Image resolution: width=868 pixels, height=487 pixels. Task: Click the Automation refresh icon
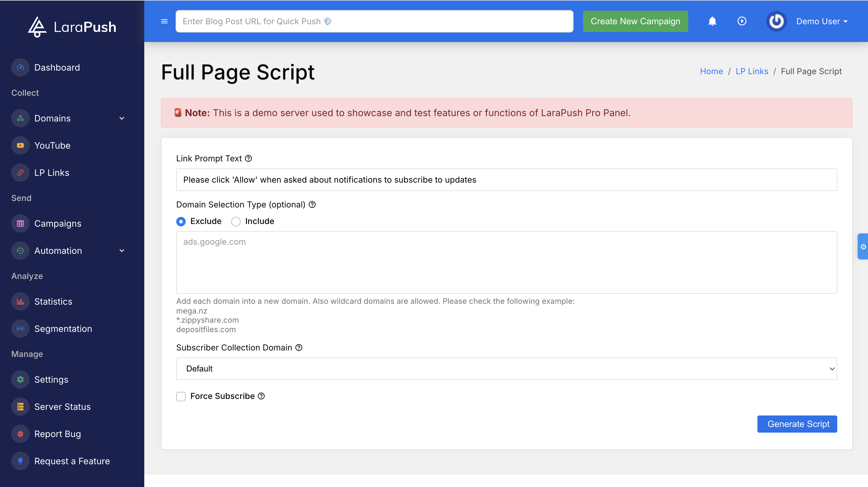(x=21, y=251)
